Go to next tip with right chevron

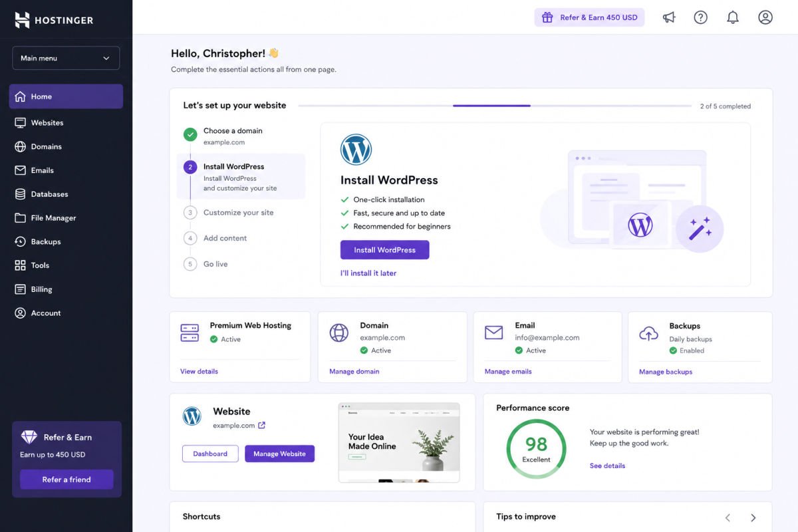(753, 517)
